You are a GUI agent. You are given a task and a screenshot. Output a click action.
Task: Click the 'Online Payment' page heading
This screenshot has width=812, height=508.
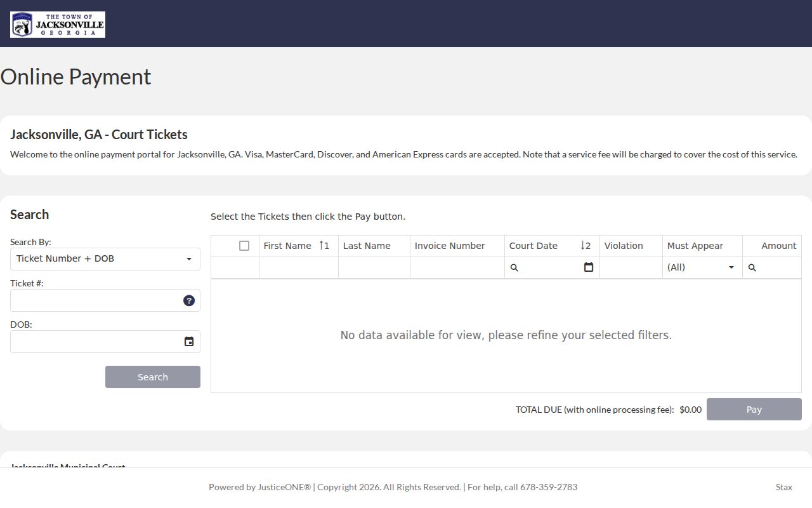click(75, 76)
